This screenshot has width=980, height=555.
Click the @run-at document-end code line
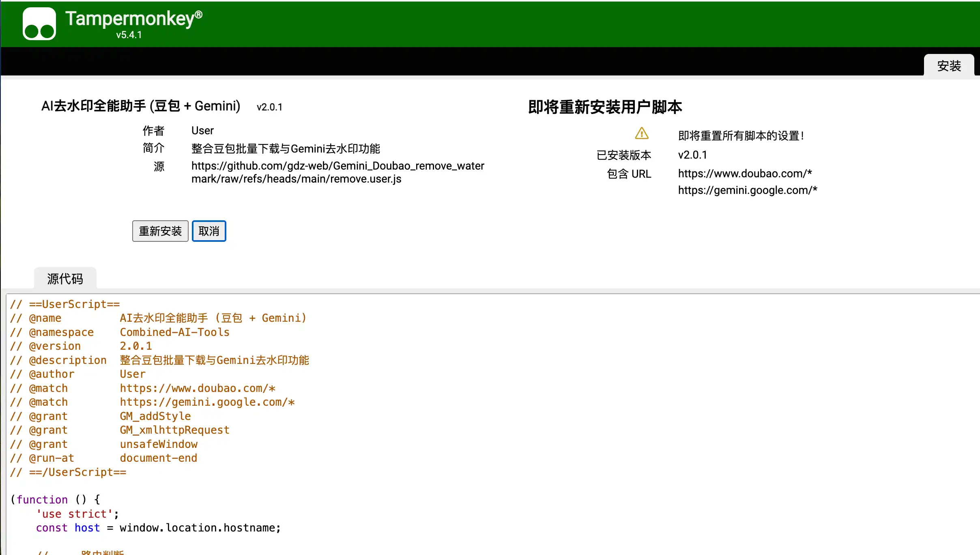pyautogui.click(x=103, y=458)
